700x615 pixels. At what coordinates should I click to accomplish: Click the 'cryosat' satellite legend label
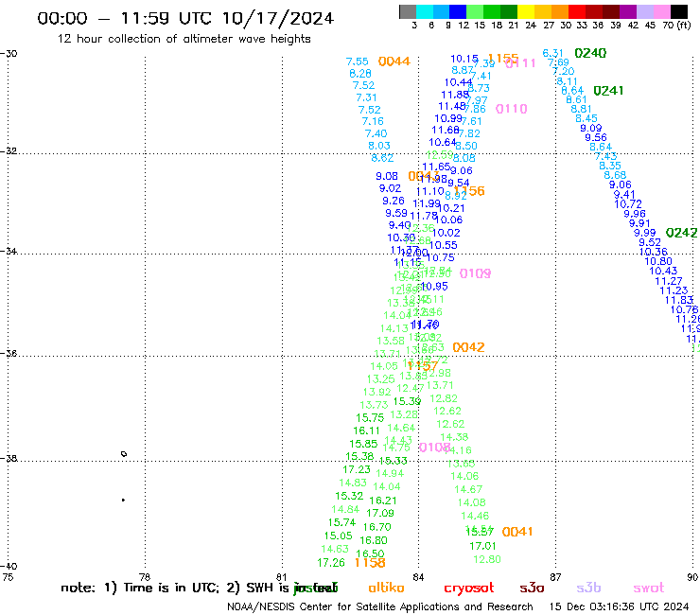(469, 588)
